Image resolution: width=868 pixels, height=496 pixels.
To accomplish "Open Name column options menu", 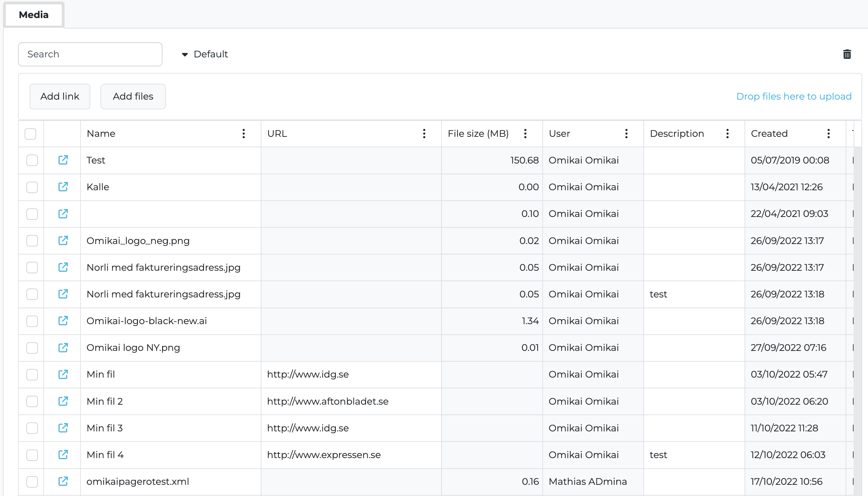I will coord(244,134).
